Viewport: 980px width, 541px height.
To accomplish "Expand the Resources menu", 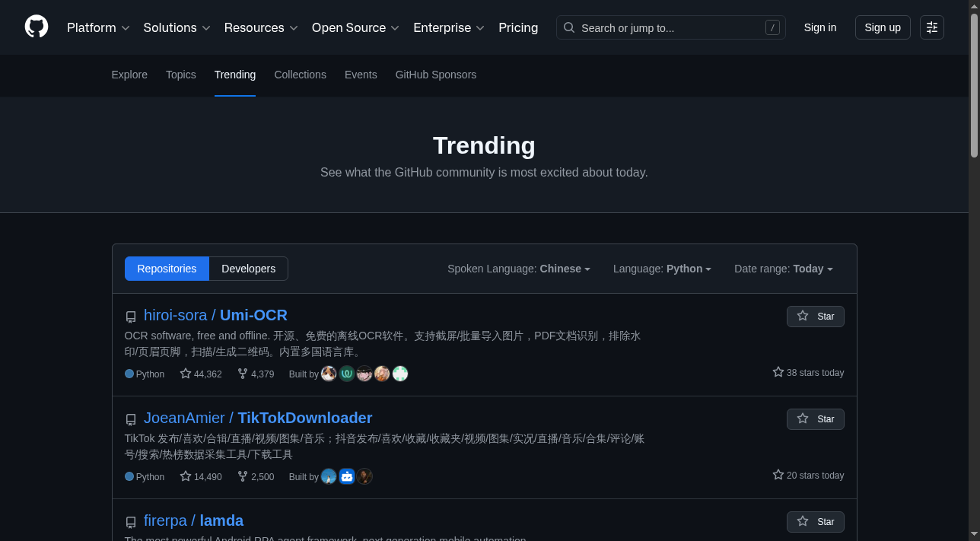I will 261,27.
